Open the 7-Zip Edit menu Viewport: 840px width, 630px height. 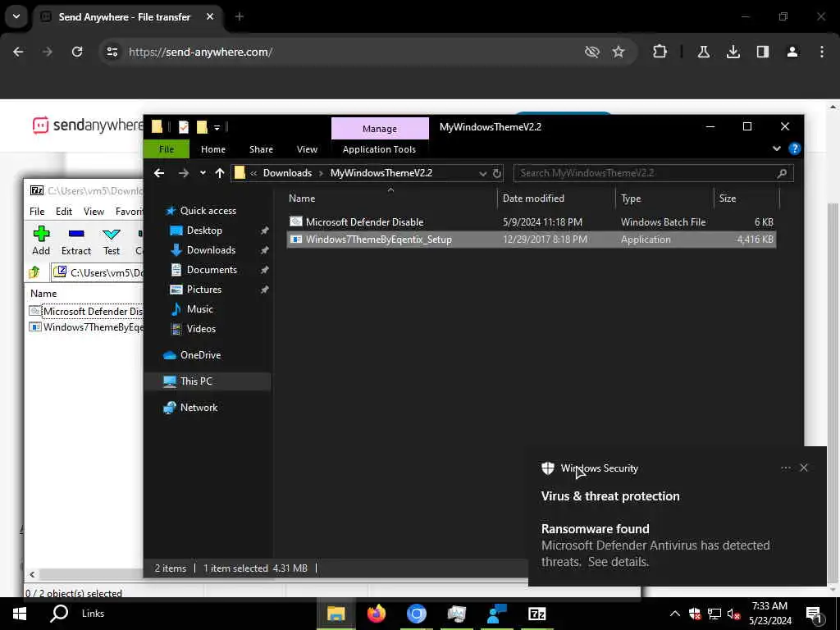pyautogui.click(x=64, y=212)
